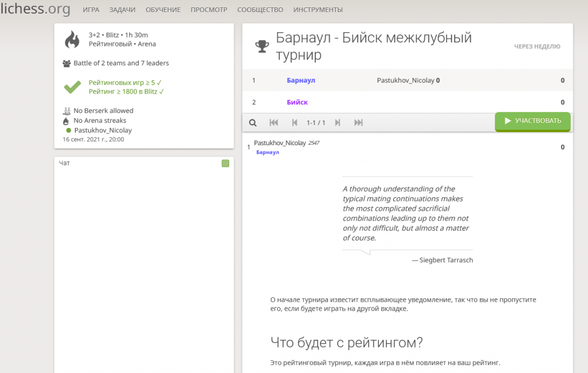This screenshot has width=588, height=373.
Task: Click the team group icon
Action: coord(67,63)
